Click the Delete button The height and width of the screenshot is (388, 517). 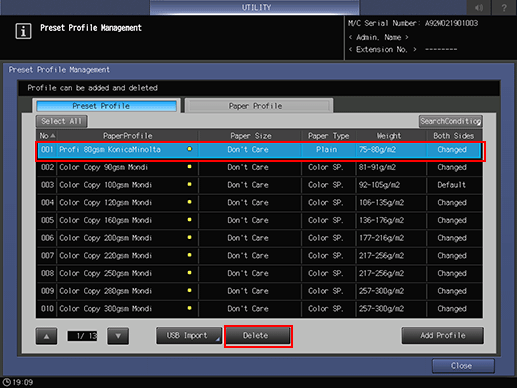pyautogui.click(x=258, y=336)
